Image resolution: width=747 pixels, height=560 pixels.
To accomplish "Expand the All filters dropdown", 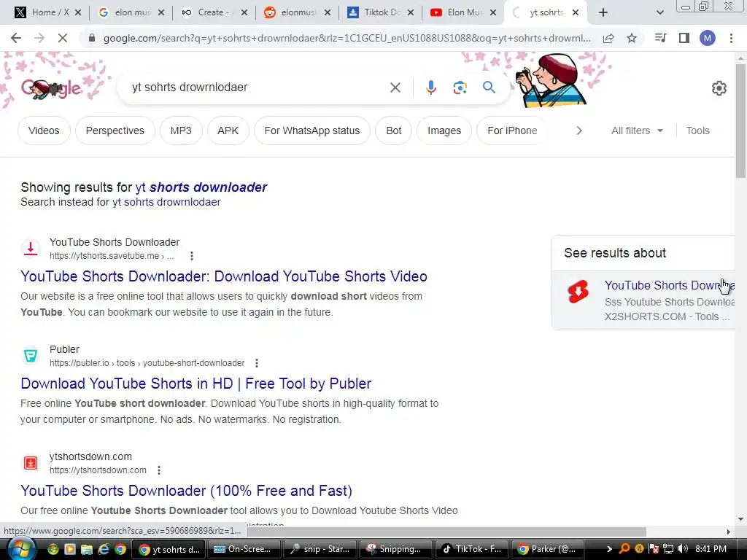I will (x=637, y=131).
